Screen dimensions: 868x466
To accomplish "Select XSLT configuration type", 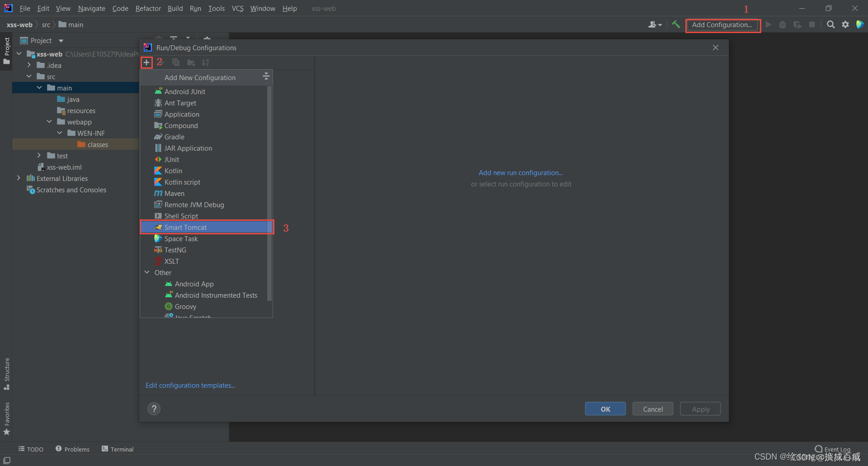I will (206, 261).
